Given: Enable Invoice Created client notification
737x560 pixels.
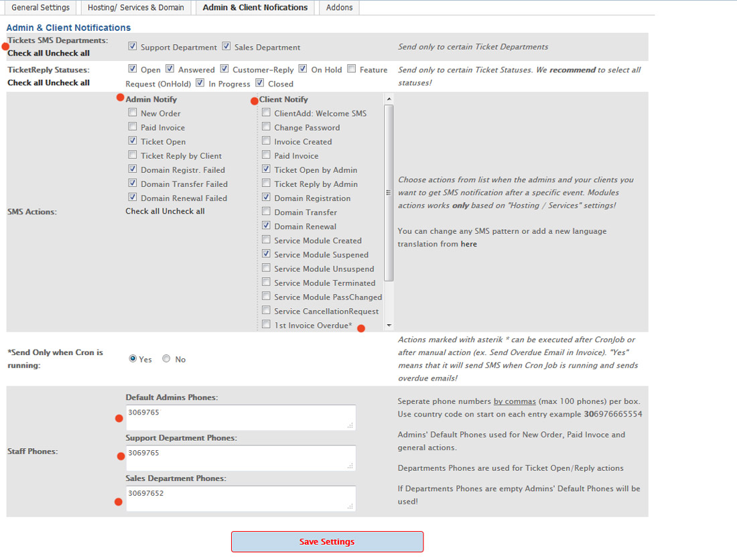Looking at the screenshot, I should tap(267, 141).
